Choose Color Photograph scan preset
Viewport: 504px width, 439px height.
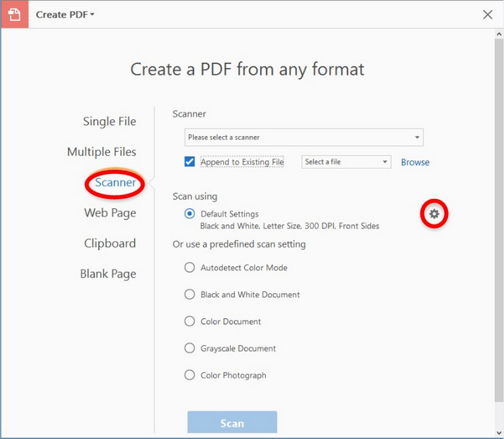[x=190, y=375]
